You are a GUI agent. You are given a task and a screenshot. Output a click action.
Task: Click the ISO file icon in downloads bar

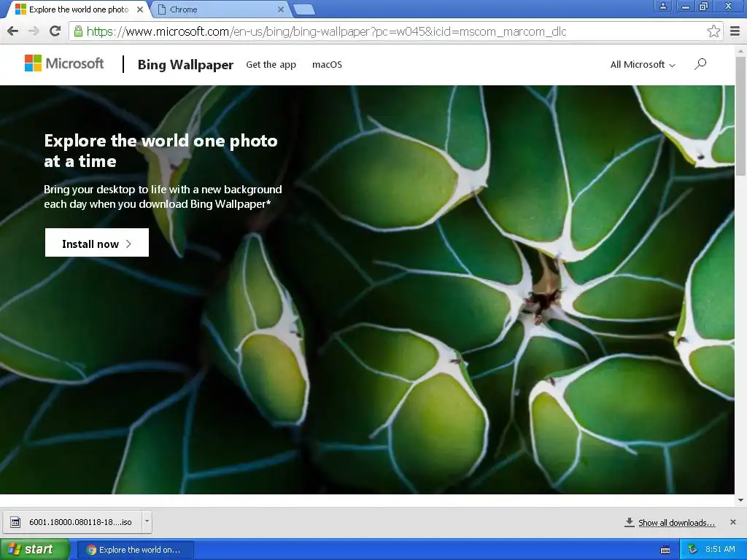pyautogui.click(x=15, y=522)
